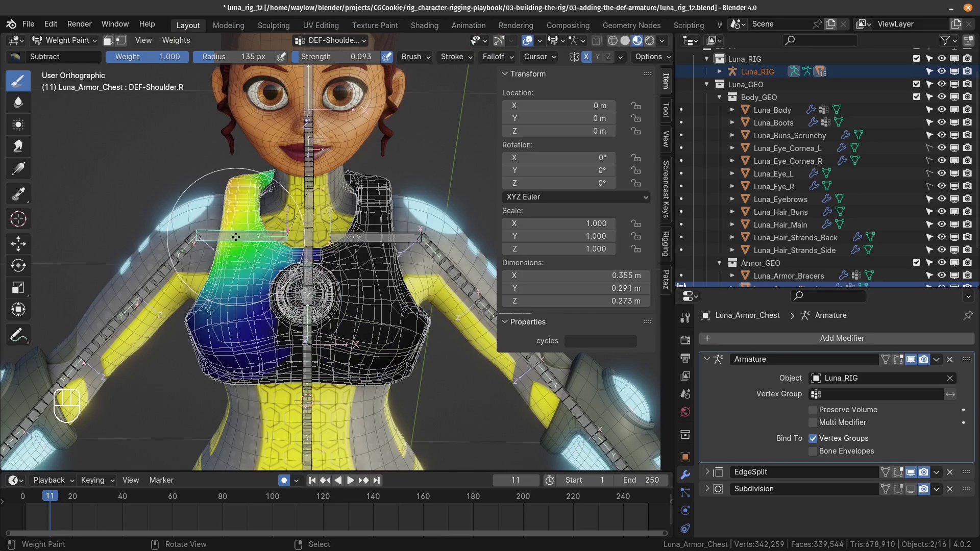Open the Rigging sidebar tab
Screen dimensions: 980x551
(666, 244)
